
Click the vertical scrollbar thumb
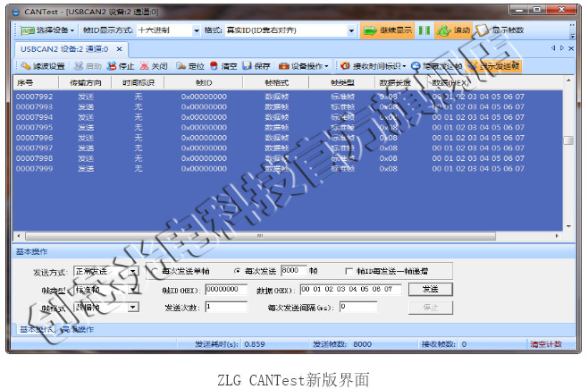click(x=568, y=140)
